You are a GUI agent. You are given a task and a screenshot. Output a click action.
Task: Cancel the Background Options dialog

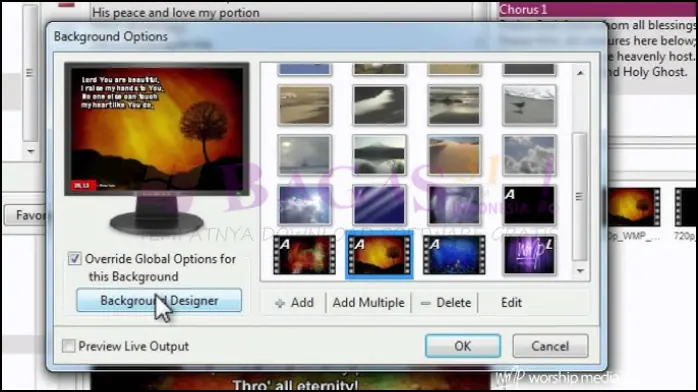tap(550, 346)
